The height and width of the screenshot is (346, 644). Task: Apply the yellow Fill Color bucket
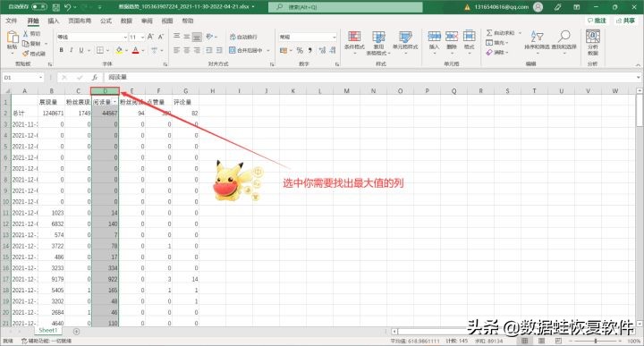point(119,50)
